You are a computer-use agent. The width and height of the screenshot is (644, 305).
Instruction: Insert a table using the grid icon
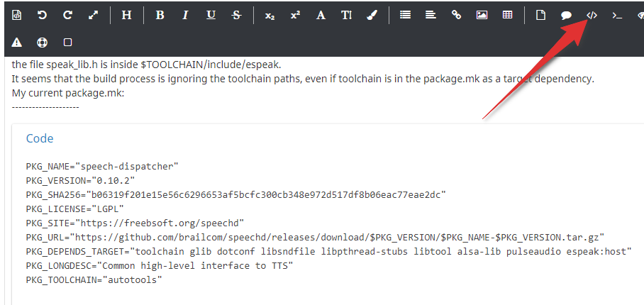(507, 15)
